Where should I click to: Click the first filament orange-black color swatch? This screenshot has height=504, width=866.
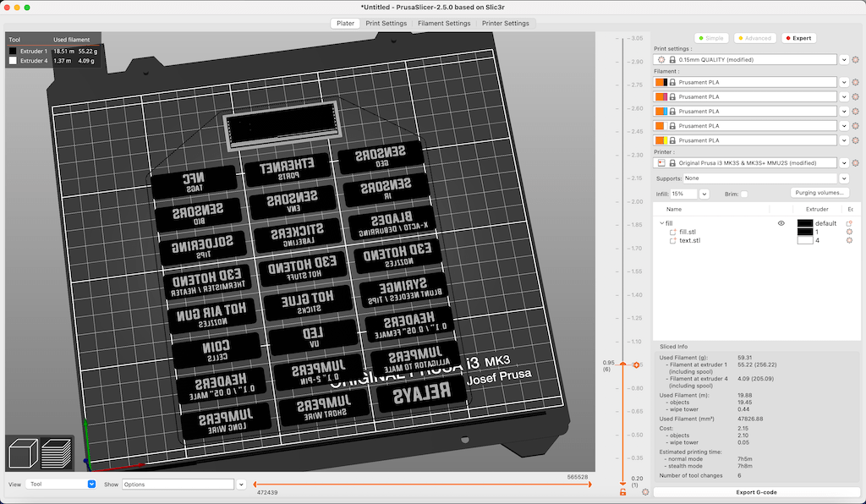[661, 82]
